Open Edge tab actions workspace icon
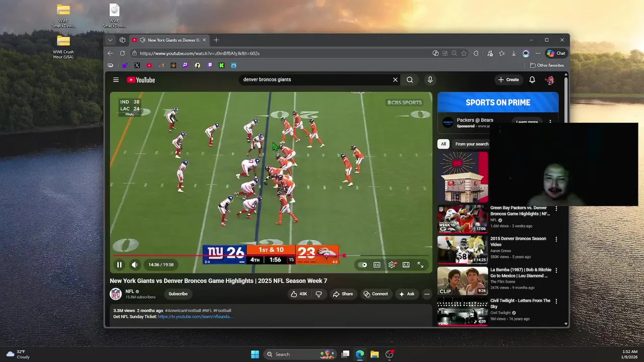 122,40
